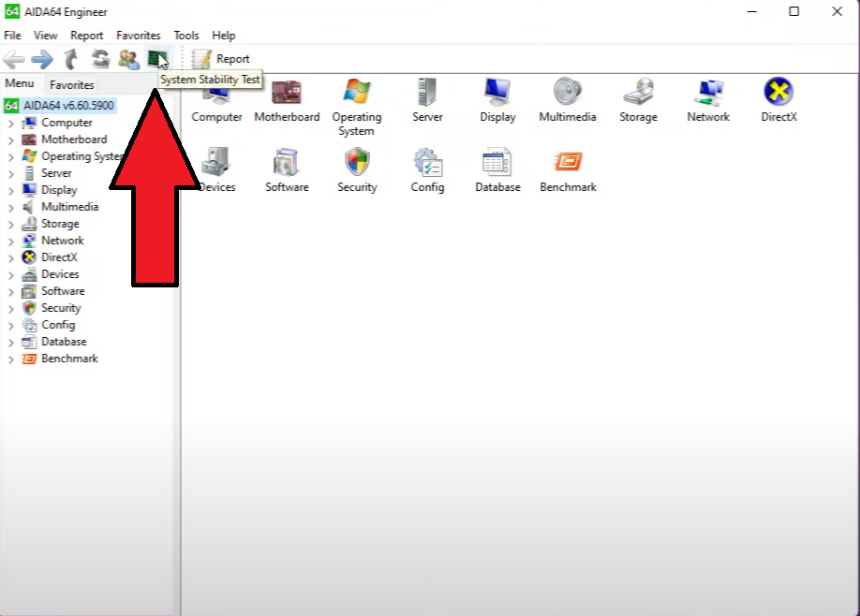
Task: Open the Motherboard category icon
Action: (x=287, y=93)
